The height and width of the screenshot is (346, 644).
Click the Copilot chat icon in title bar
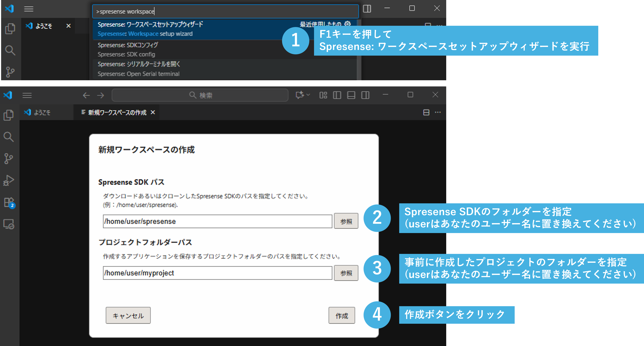[300, 95]
